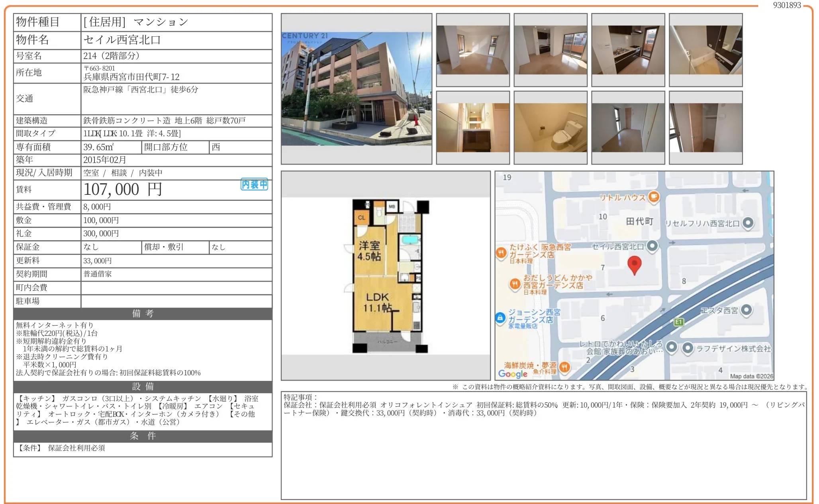The height and width of the screenshot is (504, 819).
Task: Click the E1 expressway sign on map
Action: (x=679, y=322)
